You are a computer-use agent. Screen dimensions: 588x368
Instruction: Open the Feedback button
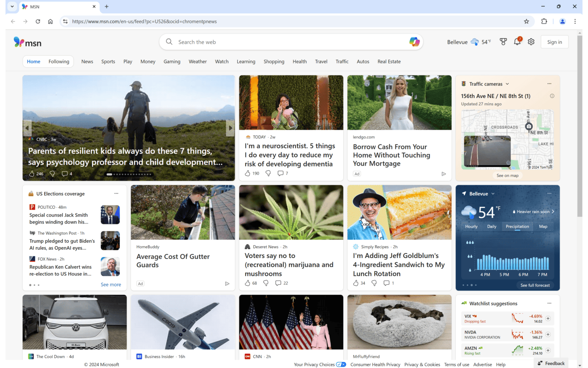pos(551,363)
